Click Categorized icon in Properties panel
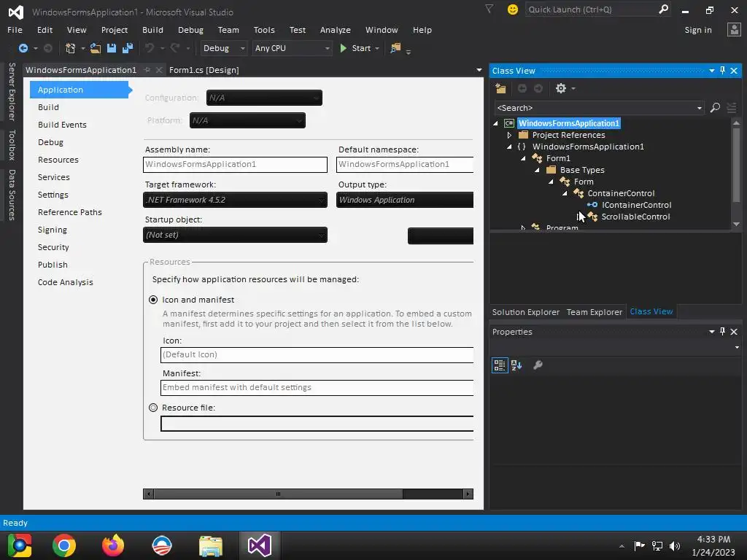The image size is (747, 560). [x=500, y=365]
